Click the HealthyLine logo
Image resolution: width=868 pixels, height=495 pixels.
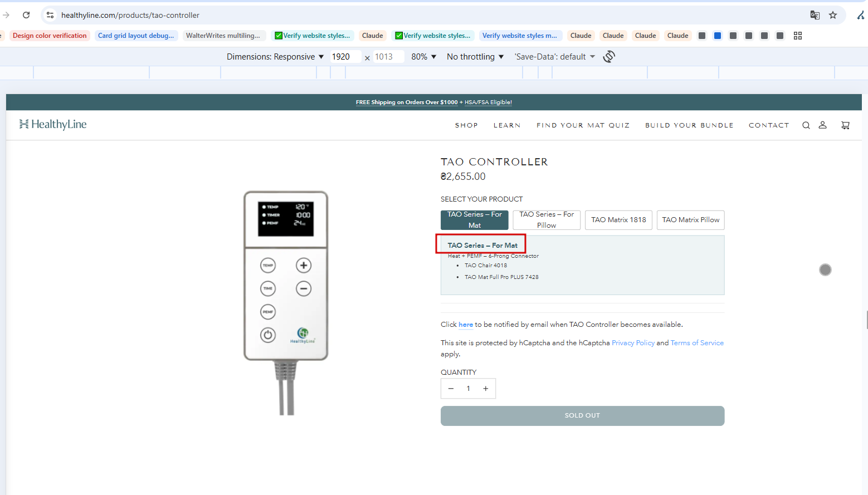[53, 124]
